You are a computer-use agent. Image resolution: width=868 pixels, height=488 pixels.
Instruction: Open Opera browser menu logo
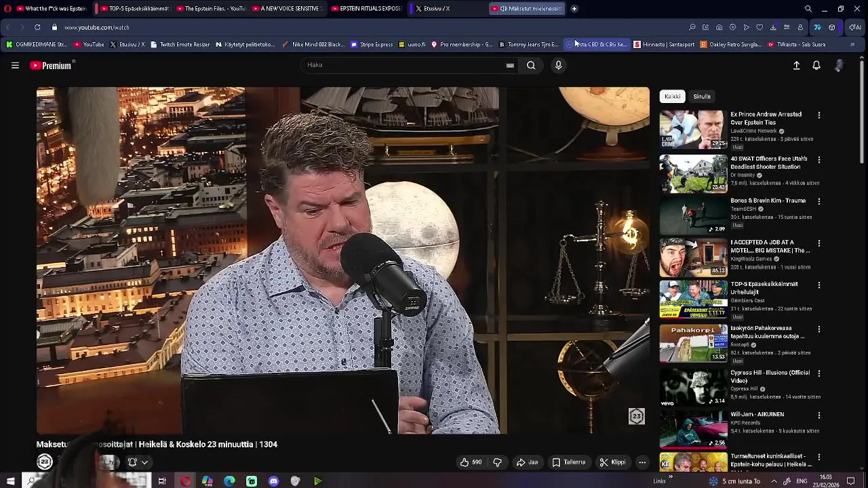pyautogui.click(x=7, y=9)
